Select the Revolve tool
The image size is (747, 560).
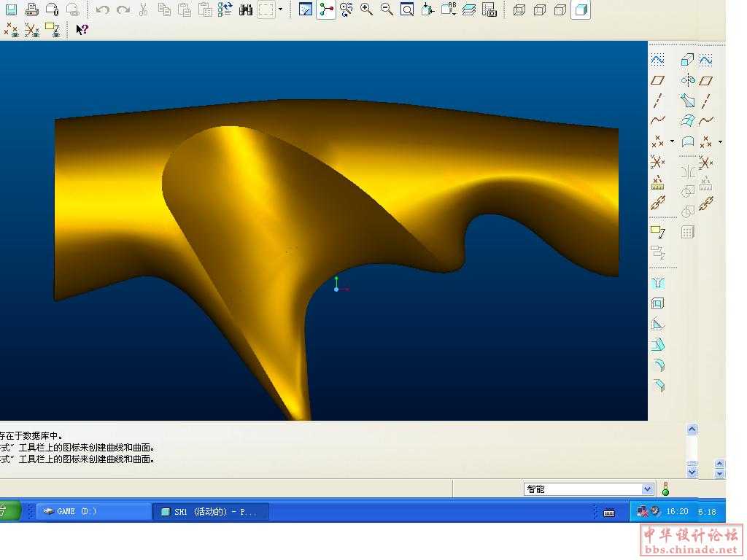coord(687,79)
